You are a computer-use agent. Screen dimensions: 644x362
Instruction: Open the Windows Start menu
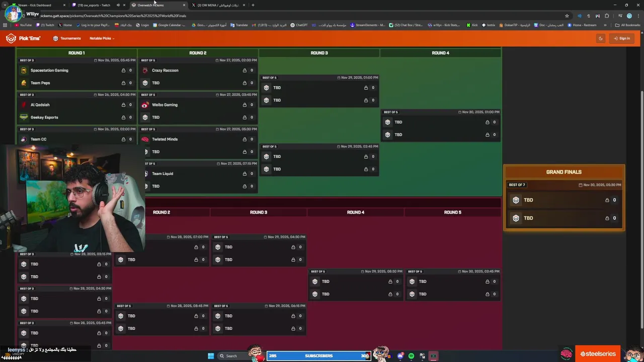211,356
